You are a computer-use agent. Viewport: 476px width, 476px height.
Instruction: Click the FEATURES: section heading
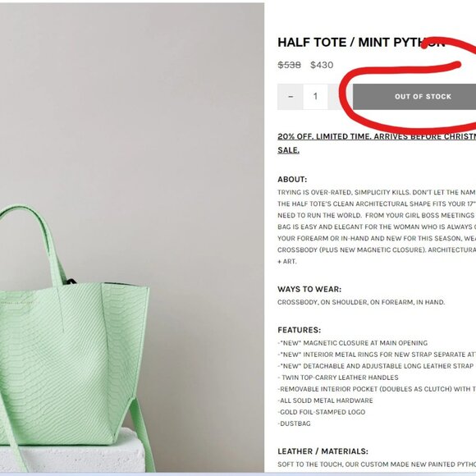point(299,330)
